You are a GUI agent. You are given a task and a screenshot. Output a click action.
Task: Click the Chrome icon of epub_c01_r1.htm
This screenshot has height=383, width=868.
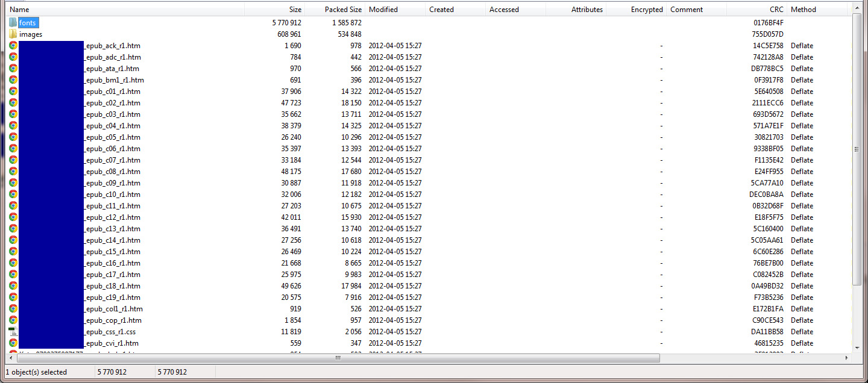(13, 91)
